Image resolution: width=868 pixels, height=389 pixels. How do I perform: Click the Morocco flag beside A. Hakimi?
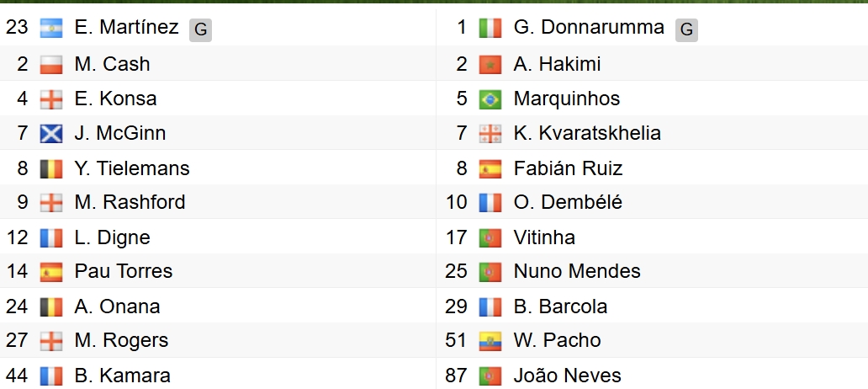[490, 64]
